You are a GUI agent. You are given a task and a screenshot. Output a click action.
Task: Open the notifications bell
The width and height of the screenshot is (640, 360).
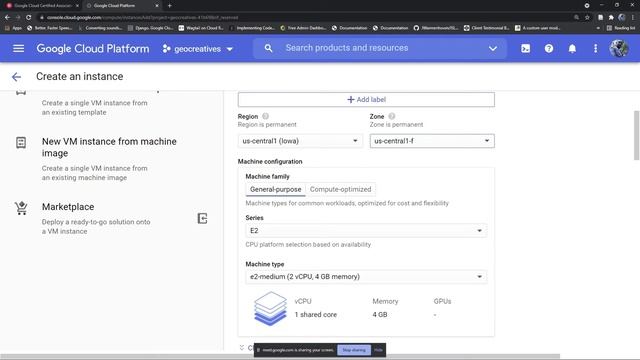tap(572, 49)
